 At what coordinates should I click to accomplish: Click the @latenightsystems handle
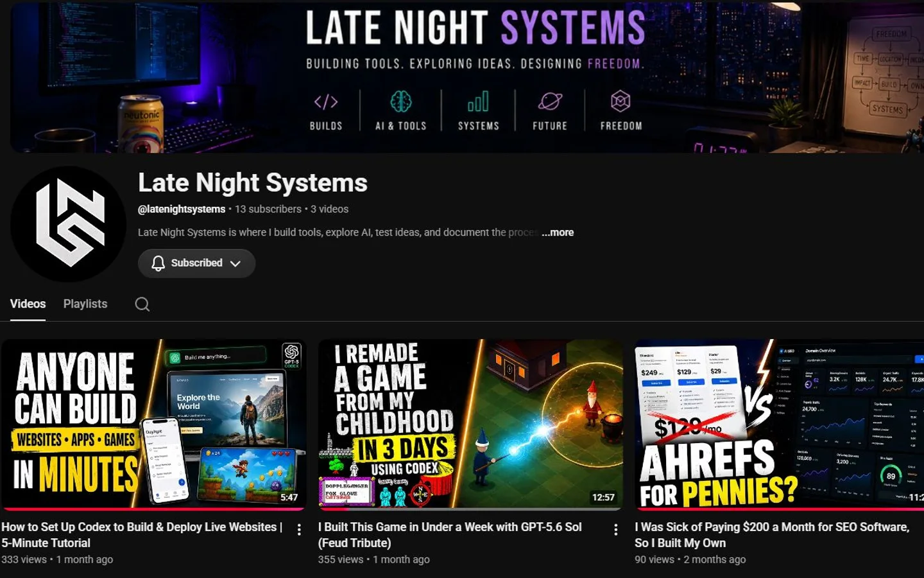tap(182, 209)
